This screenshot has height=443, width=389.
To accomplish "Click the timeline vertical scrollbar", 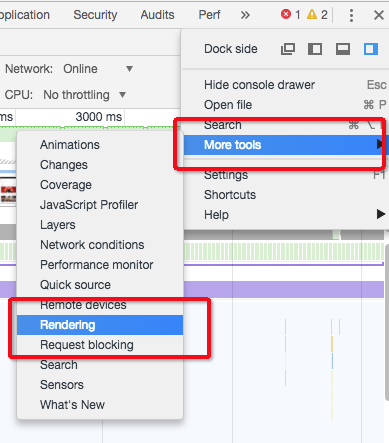I will tap(387, 322).
